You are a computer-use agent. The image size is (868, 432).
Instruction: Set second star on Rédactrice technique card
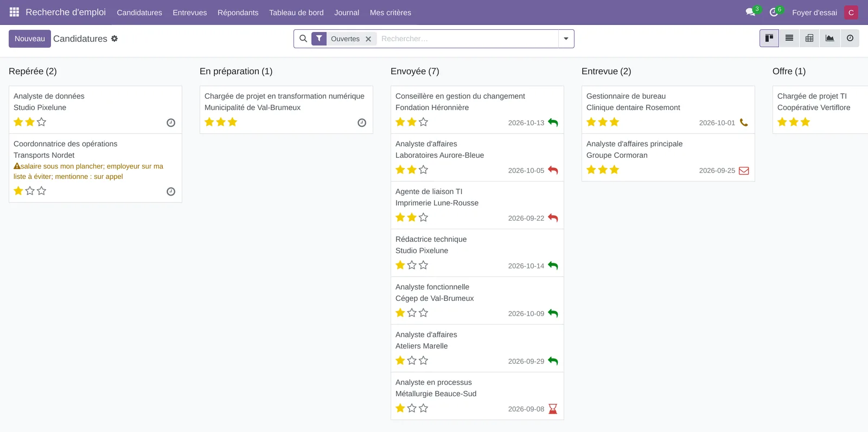(x=412, y=265)
